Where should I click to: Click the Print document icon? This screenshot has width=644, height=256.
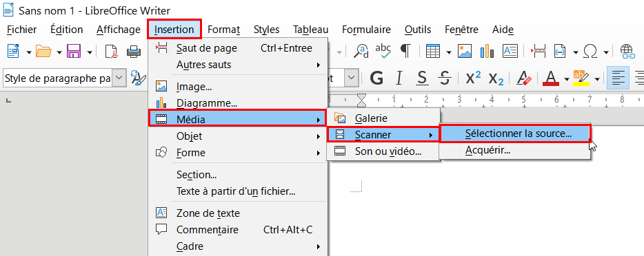point(134,51)
